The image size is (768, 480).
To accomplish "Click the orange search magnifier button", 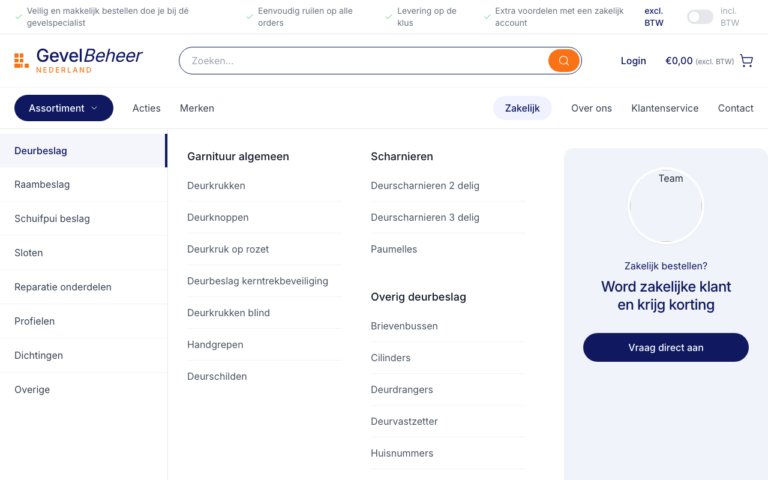I will pos(564,61).
